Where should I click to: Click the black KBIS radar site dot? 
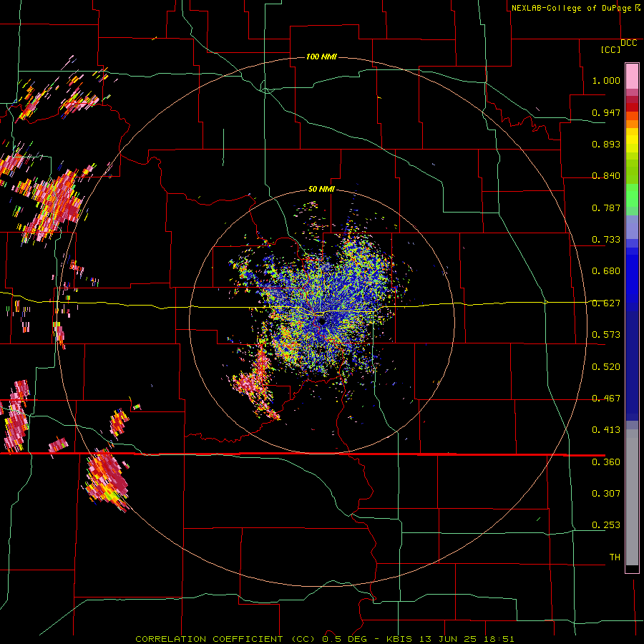pos(323,321)
